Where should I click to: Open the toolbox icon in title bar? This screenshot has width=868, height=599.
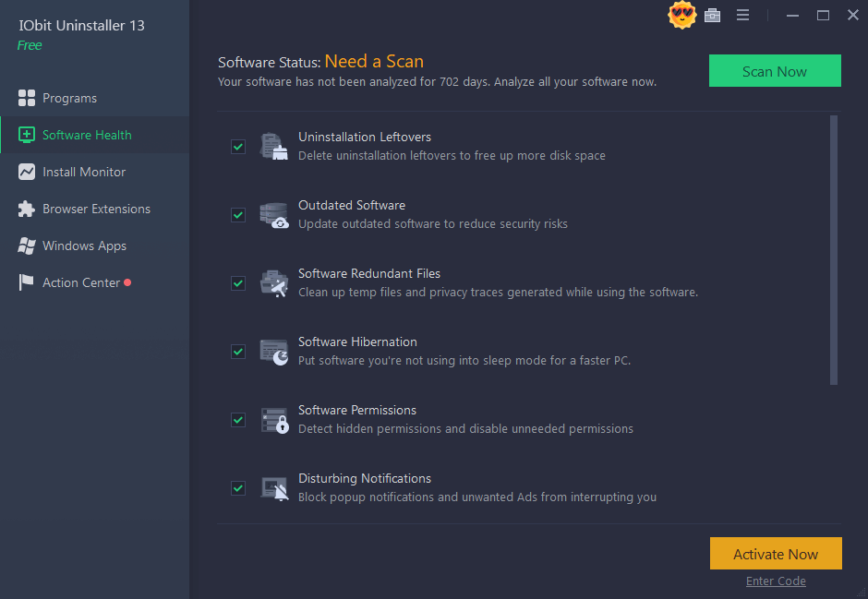pyautogui.click(x=713, y=16)
